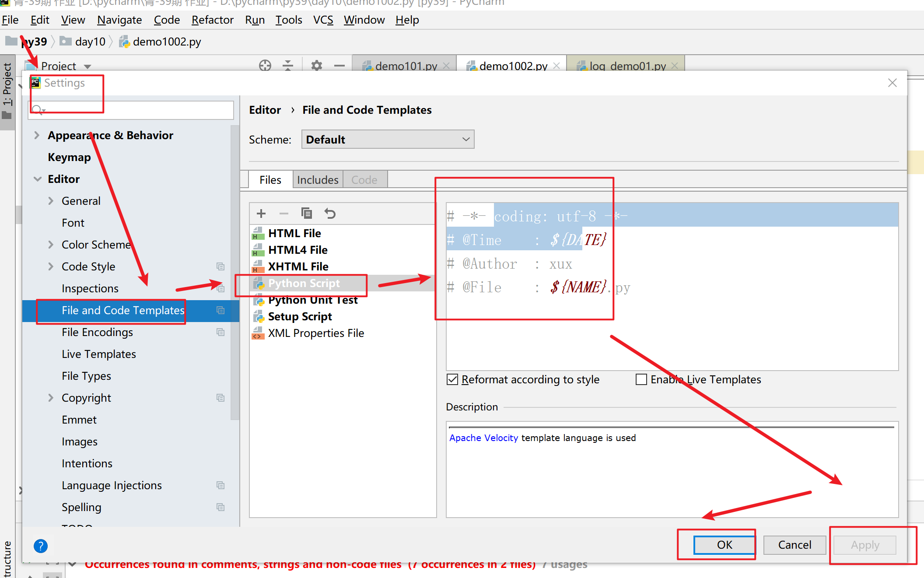Open the Refactor menu
Viewport: 924px width, 578px height.
212,20
